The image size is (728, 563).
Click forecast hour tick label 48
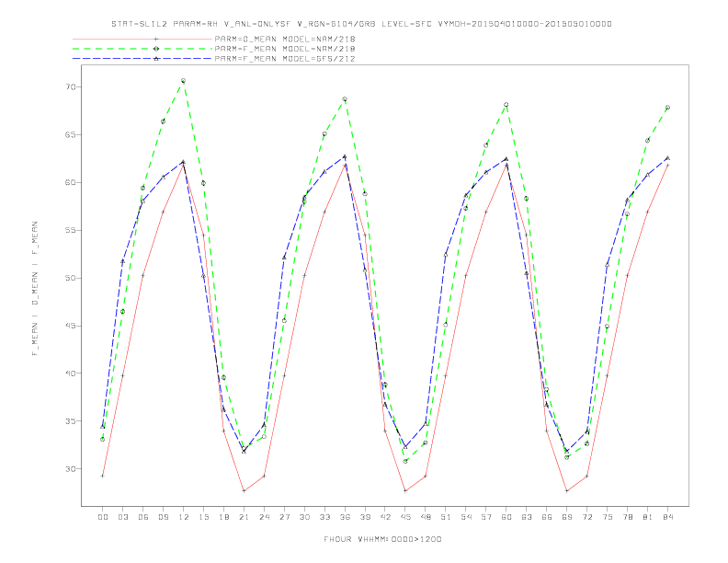tap(426, 517)
